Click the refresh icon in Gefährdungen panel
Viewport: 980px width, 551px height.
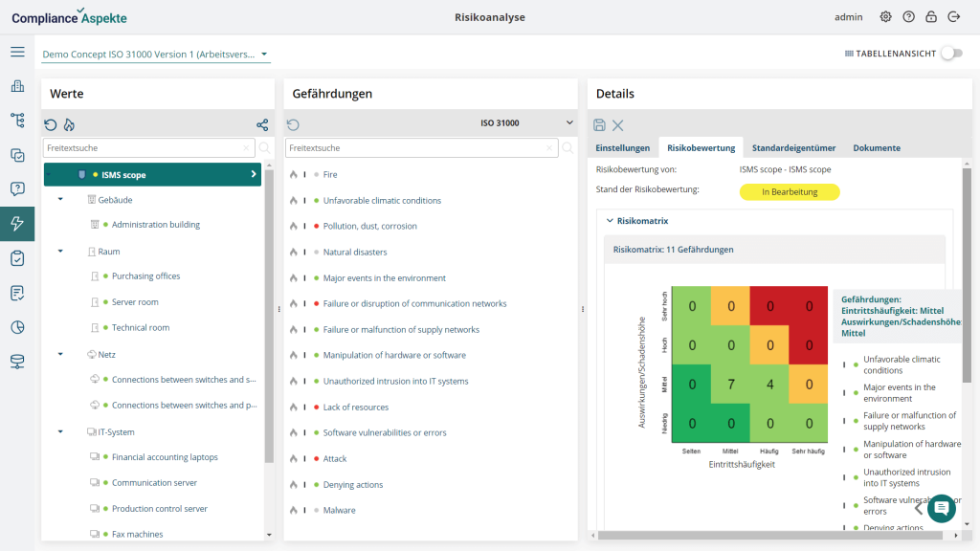tap(293, 123)
